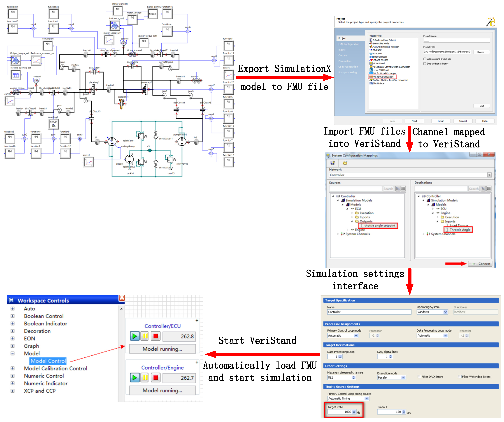The image size is (504, 422).
Task: Click the discBrake1 component icon
Action: tap(122, 104)
